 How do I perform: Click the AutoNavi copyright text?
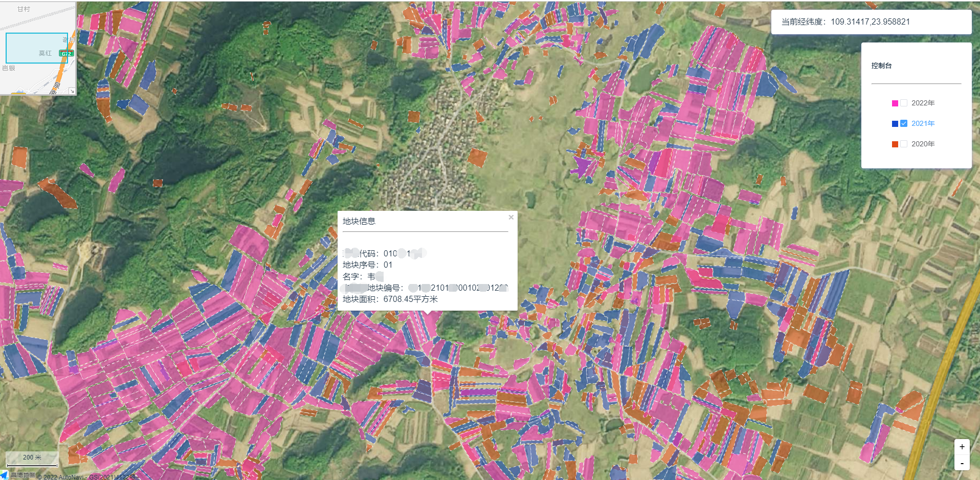[x=86, y=477]
